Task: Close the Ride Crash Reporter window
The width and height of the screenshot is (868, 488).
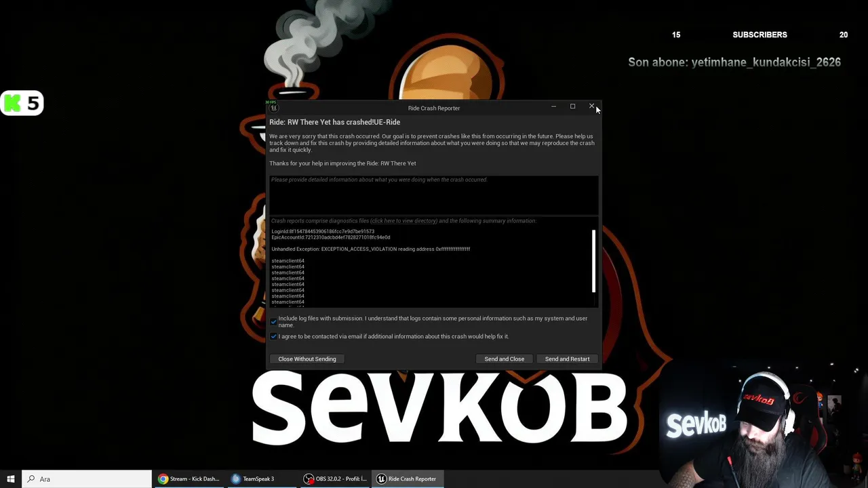Action: tap(591, 106)
